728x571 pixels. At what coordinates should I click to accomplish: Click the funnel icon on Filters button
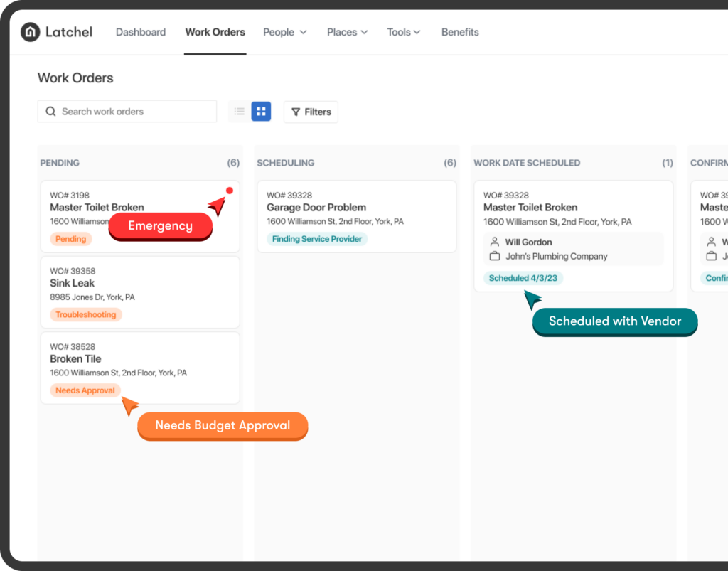[296, 112]
